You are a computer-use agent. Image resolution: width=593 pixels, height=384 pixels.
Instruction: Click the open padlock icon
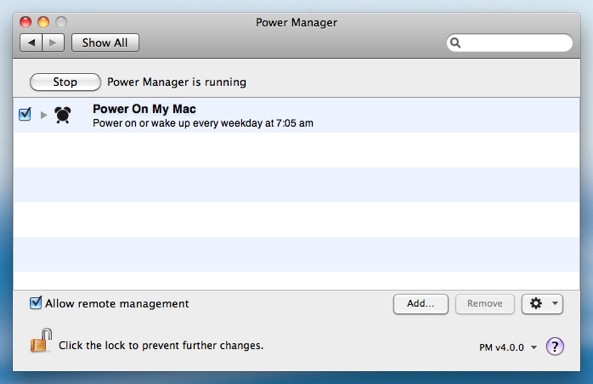point(41,340)
